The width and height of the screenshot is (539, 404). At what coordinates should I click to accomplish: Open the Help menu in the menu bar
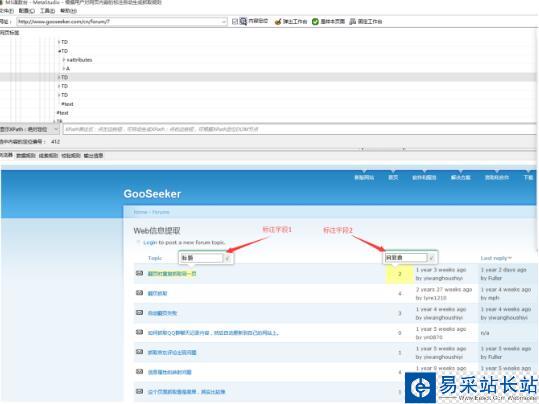pyautogui.click(x=68, y=11)
